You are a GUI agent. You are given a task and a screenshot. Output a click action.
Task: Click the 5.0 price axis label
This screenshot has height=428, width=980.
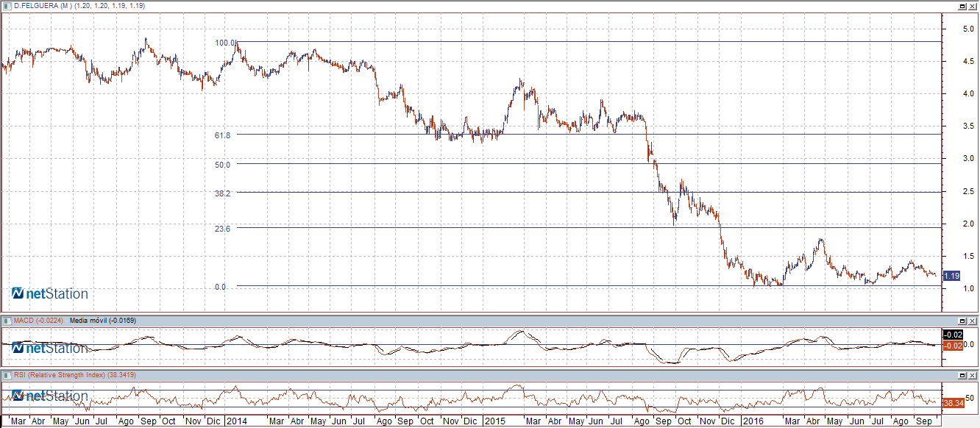969,29
